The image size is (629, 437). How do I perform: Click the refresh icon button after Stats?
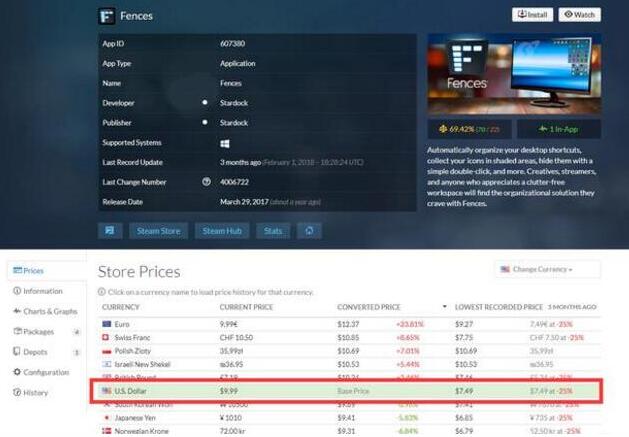pyautogui.click(x=311, y=231)
